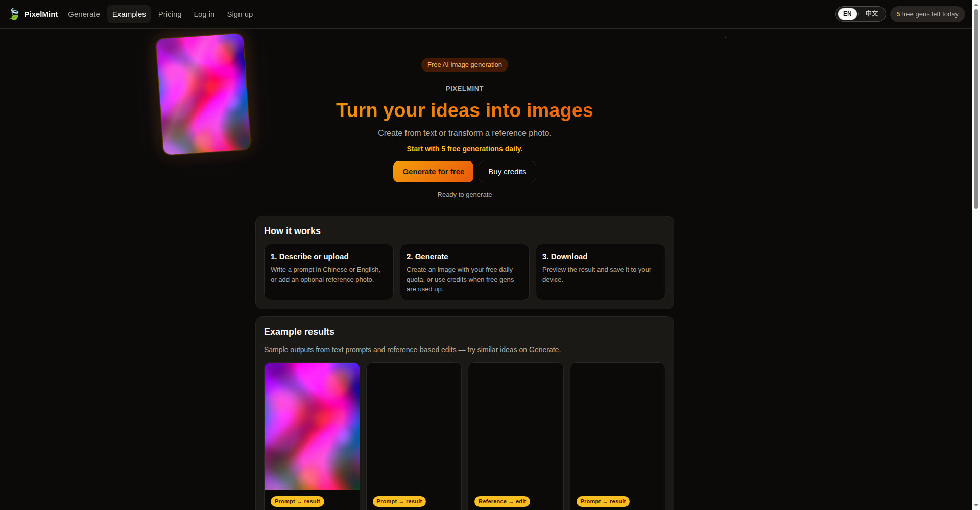
Task: Go to the Generate nav item
Action: [84, 14]
